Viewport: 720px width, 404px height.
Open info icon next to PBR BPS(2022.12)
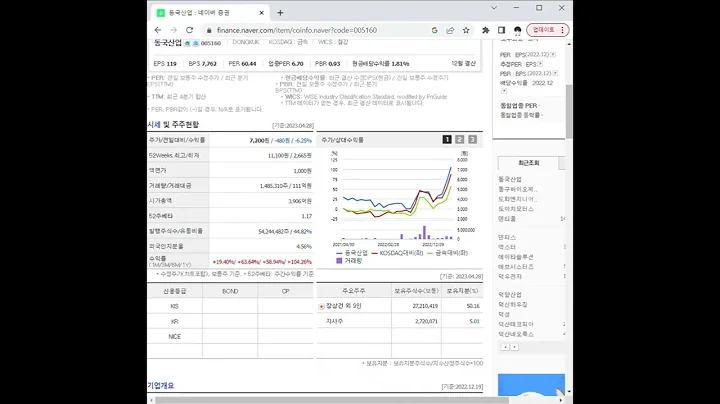tap(555, 73)
